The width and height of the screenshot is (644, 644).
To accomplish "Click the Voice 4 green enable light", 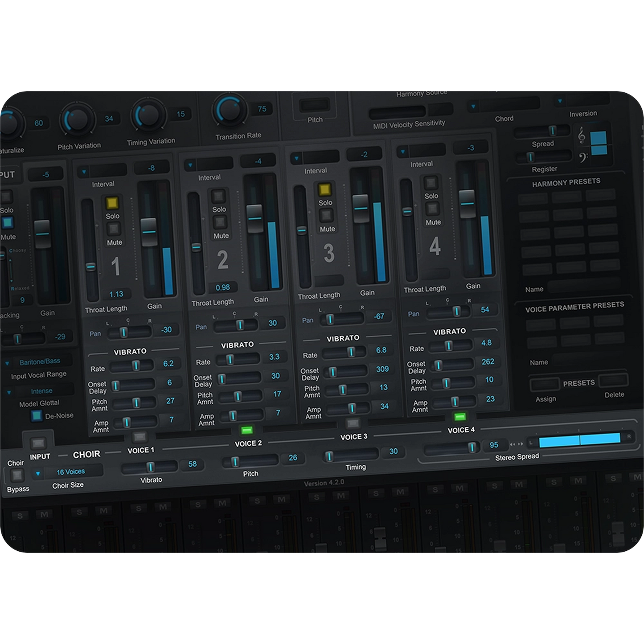I will [459, 417].
